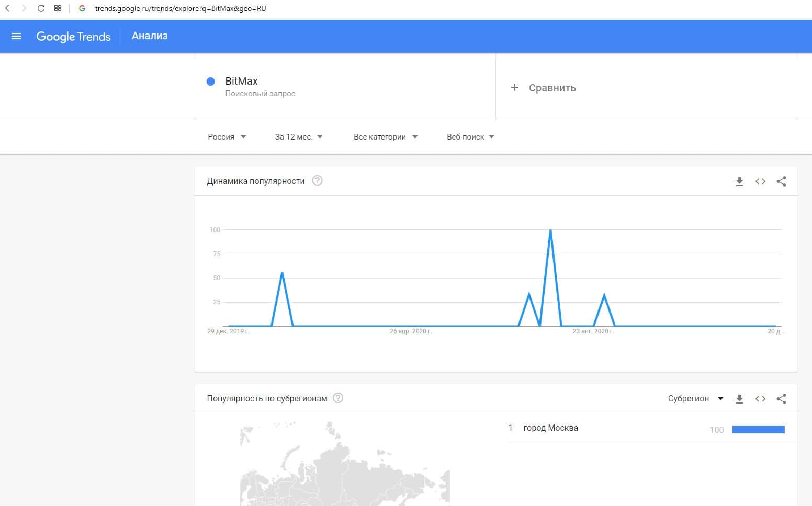The height and width of the screenshot is (506, 812).
Task: Click the '23 авг. 2020 г.' axis label
Action: click(x=593, y=331)
